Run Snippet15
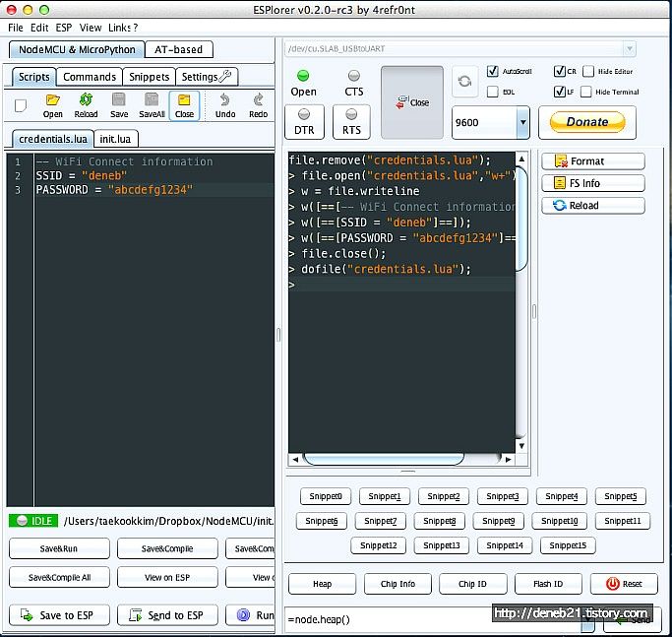672x637 pixels. (568, 545)
